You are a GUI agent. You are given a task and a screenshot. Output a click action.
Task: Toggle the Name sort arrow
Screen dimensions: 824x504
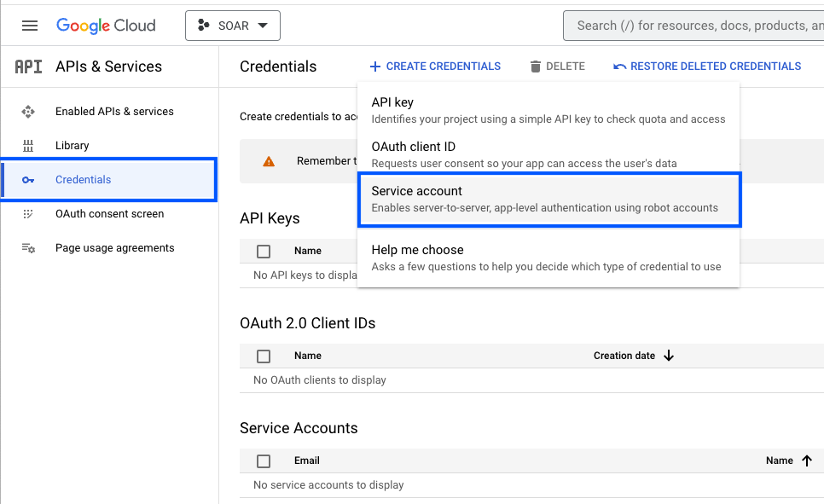pyautogui.click(x=807, y=460)
